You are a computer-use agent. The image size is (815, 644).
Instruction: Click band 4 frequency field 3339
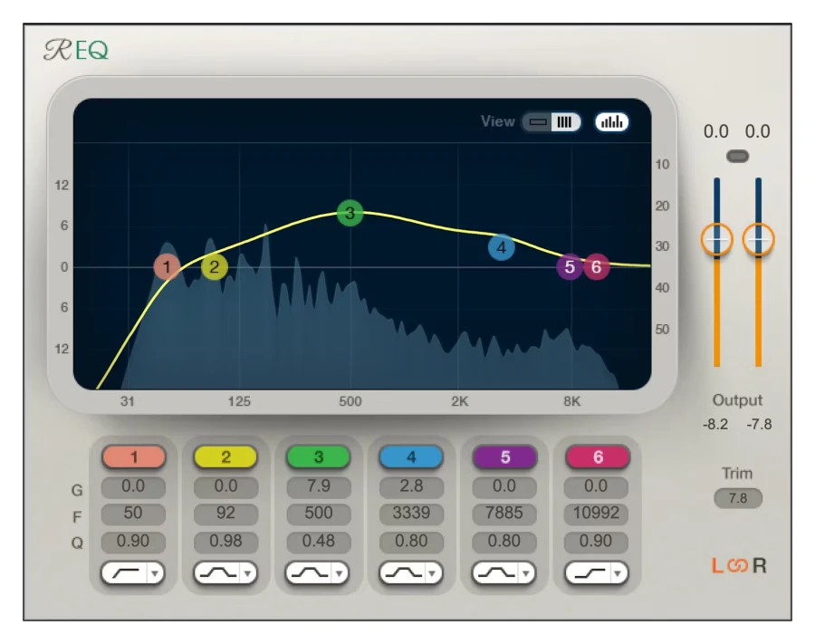[411, 514]
